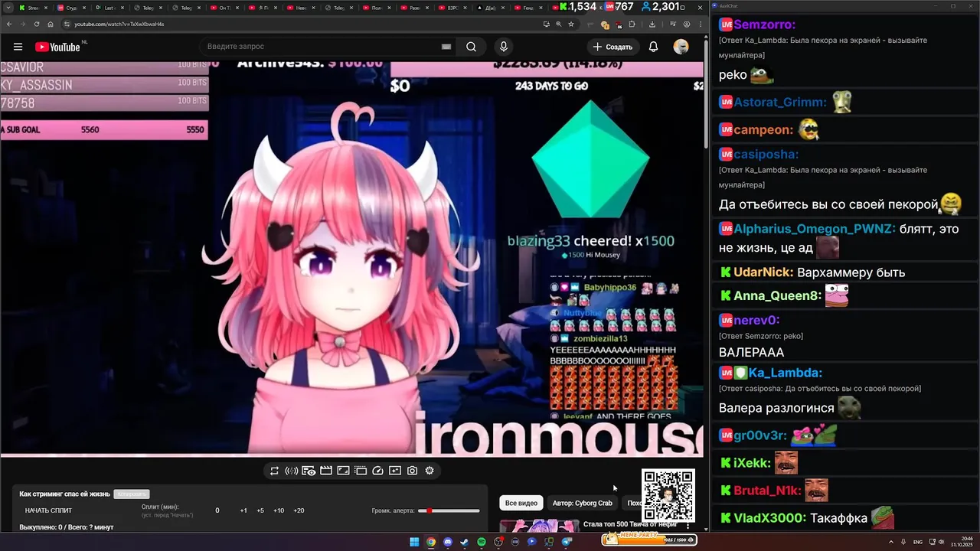Screen dimensions: 980x551
Task: Click the QR code image
Action: [668, 495]
